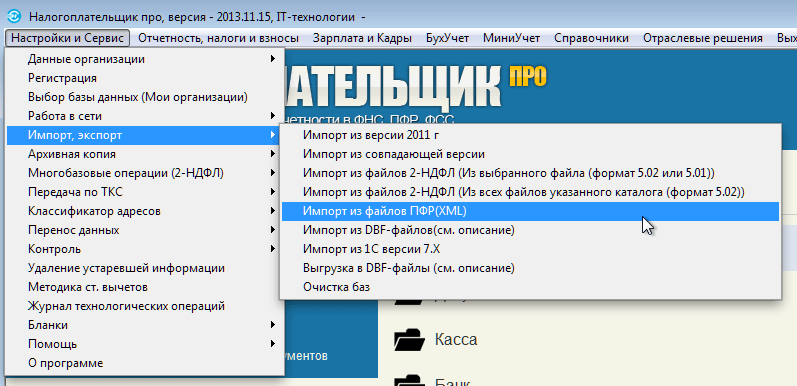
Task: Expand Архивная копия submenu
Action: pos(144,154)
